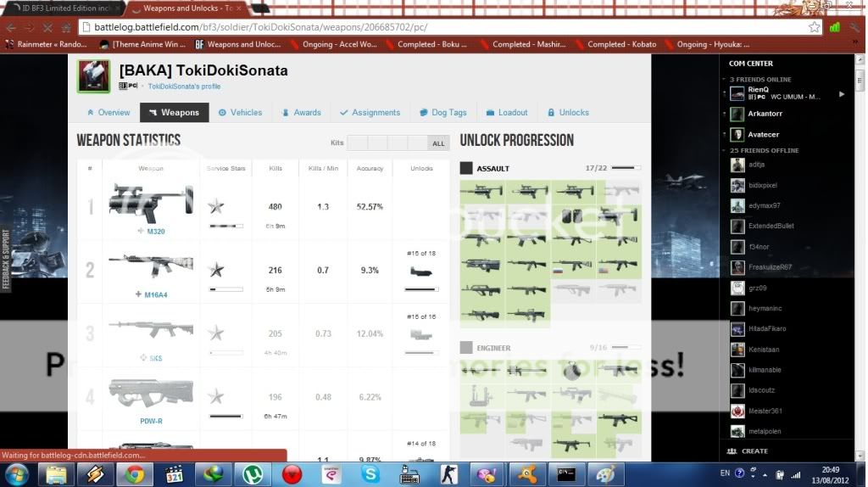
Task: Open Winamp from the taskbar
Action: (x=95, y=475)
